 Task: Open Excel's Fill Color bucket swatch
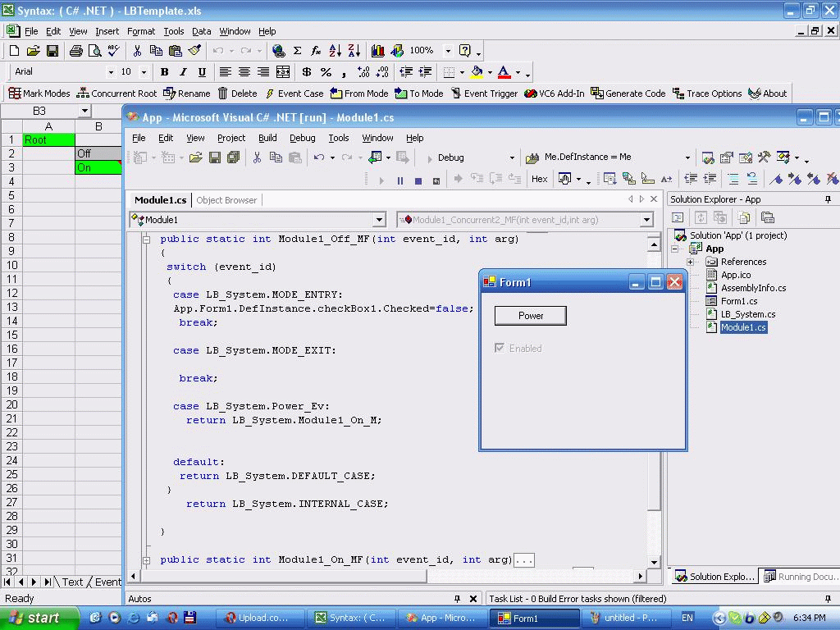pyautogui.click(x=477, y=72)
